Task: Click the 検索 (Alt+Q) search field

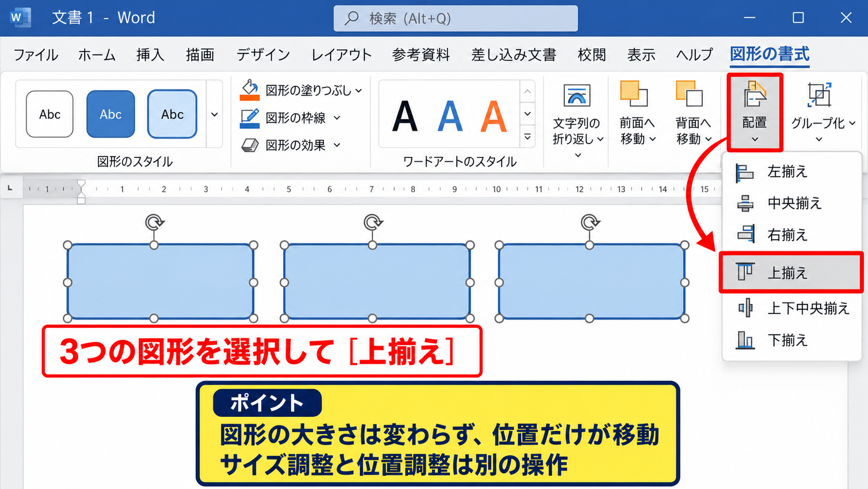Action: (455, 18)
